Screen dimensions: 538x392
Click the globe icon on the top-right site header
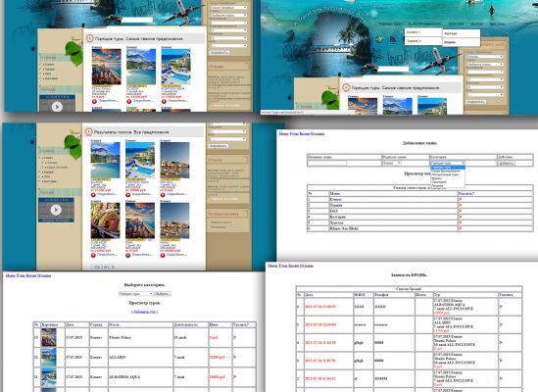379,39
